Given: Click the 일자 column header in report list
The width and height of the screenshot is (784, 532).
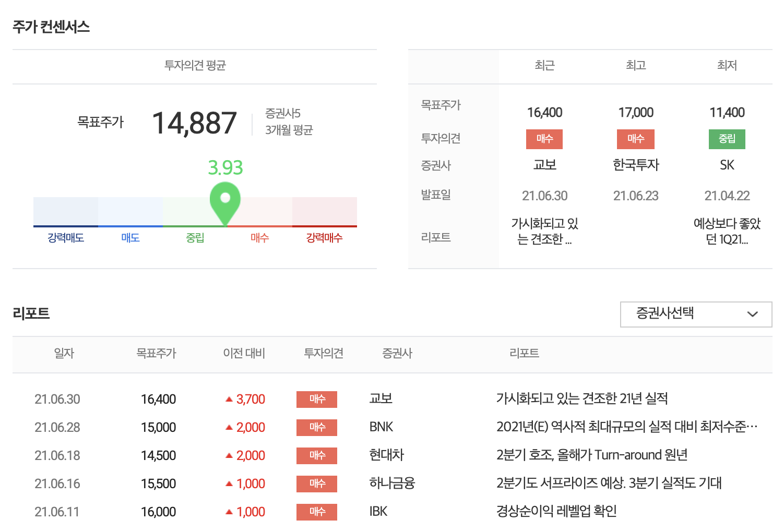Looking at the screenshot, I should 64,354.
